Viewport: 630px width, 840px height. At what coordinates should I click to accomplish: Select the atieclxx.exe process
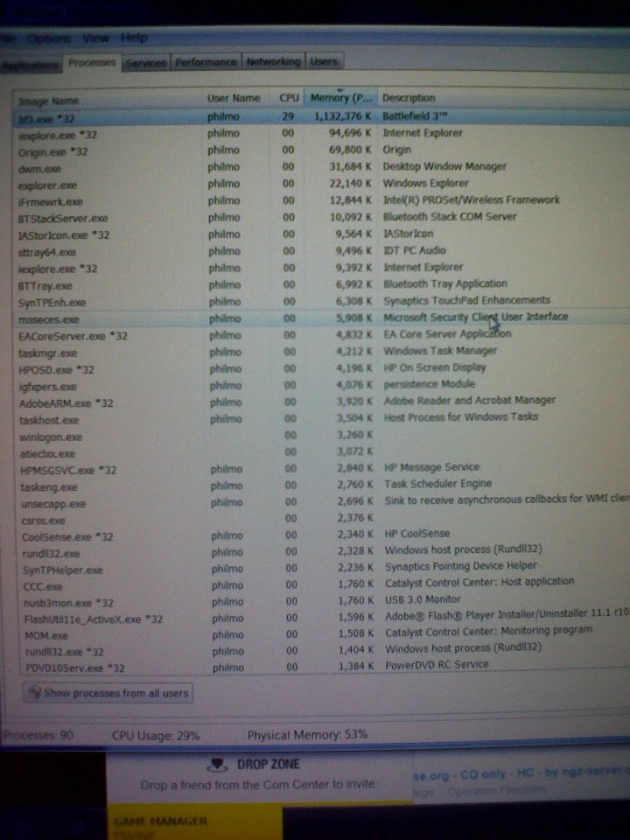pos(47,454)
